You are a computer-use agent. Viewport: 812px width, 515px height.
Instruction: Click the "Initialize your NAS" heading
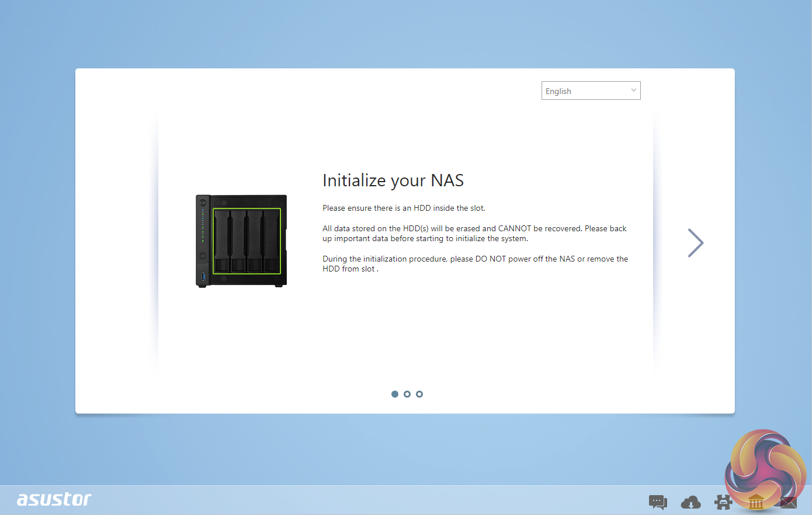[x=393, y=180]
